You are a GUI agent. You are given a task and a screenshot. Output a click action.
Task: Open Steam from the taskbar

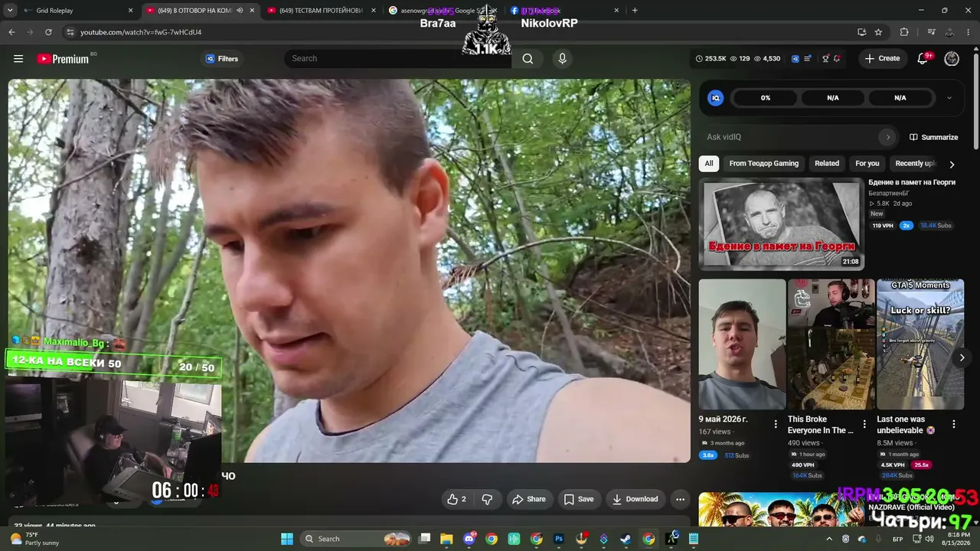point(626,539)
